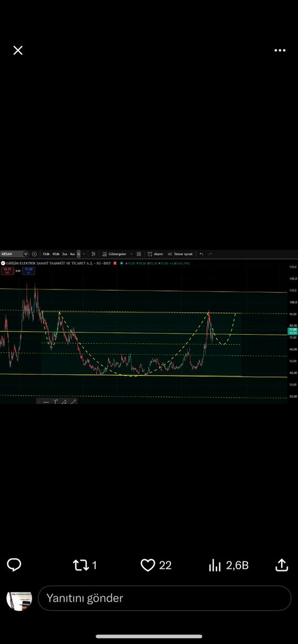Viewport: 298px width, 644px height.
Task: Click the Alarm button
Action: (x=155, y=254)
